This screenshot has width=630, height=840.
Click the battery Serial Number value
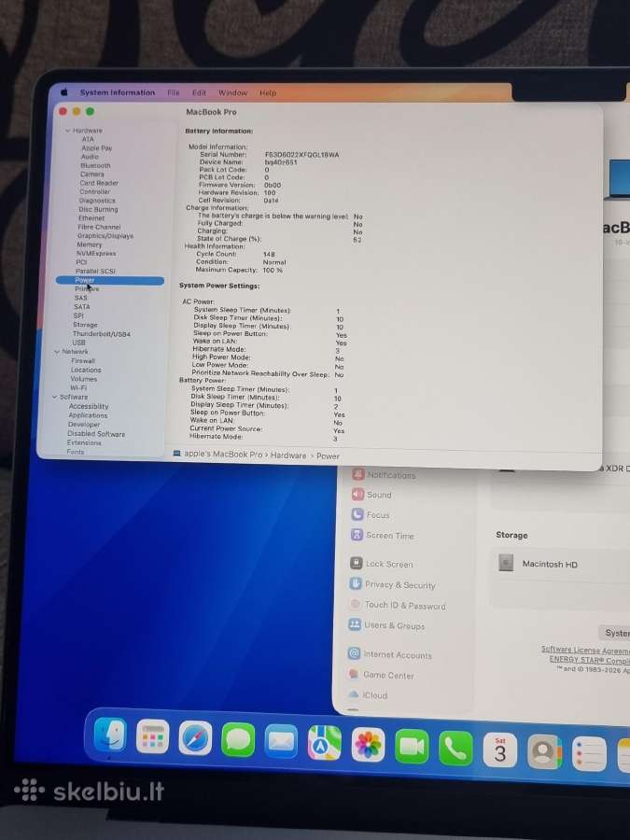301,155
